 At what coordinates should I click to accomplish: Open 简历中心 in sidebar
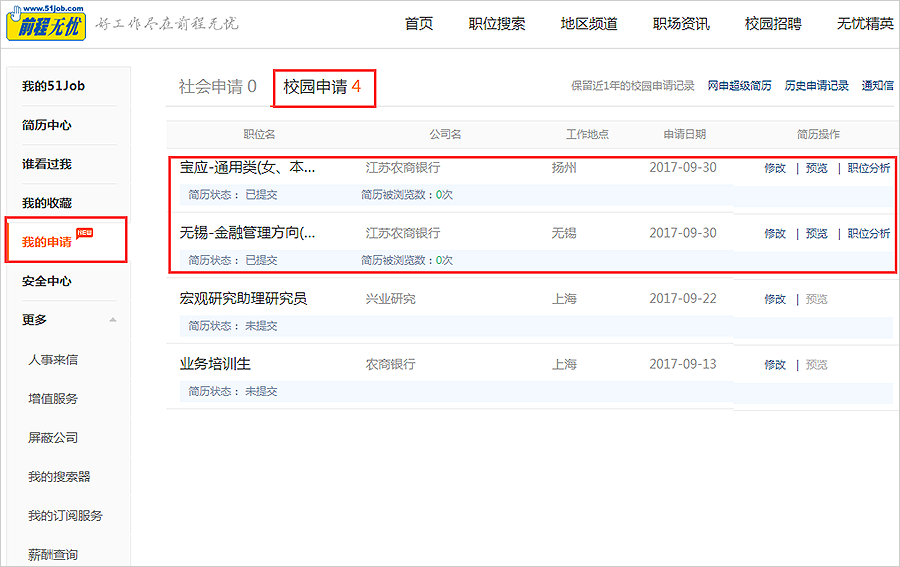click(x=46, y=125)
